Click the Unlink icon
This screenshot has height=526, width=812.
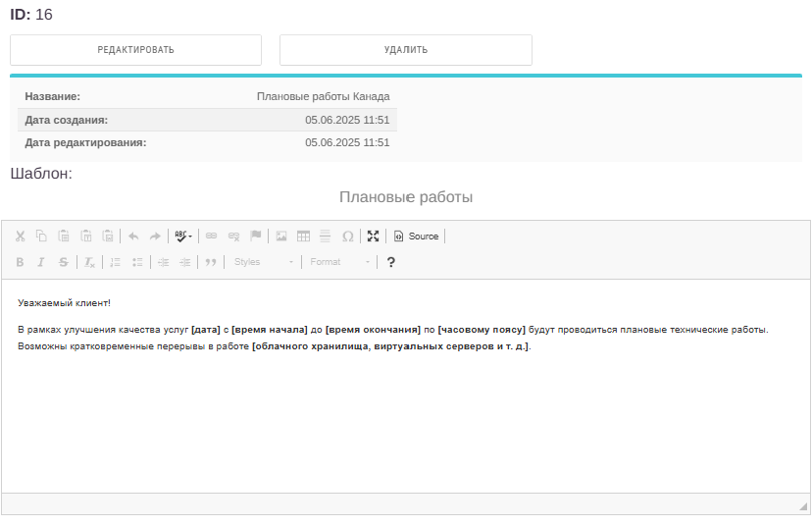(233, 237)
